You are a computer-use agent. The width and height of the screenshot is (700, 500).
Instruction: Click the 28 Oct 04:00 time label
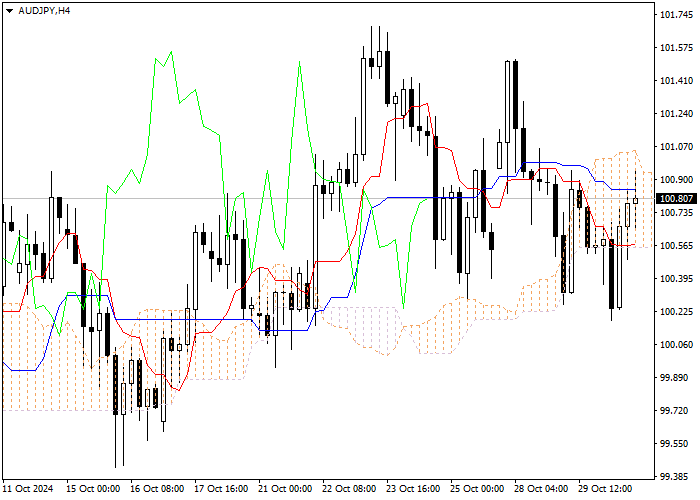click(x=542, y=489)
